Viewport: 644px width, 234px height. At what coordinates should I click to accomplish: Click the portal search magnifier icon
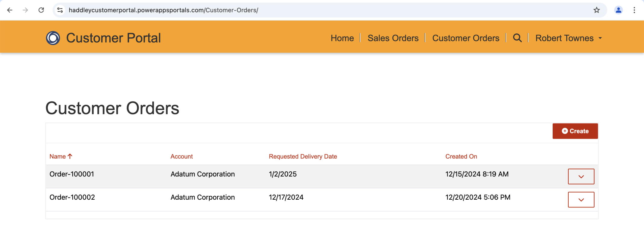[x=517, y=38]
